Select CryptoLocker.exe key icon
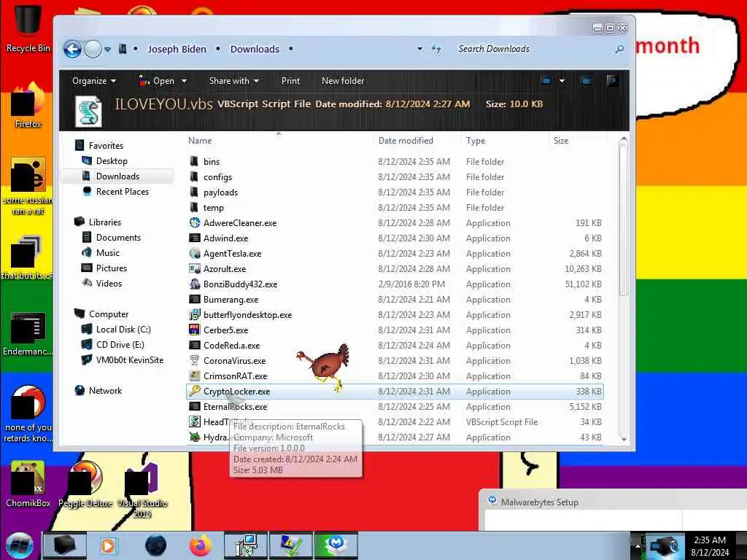Image resolution: width=747 pixels, height=560 pixels. tap(194, 391)
